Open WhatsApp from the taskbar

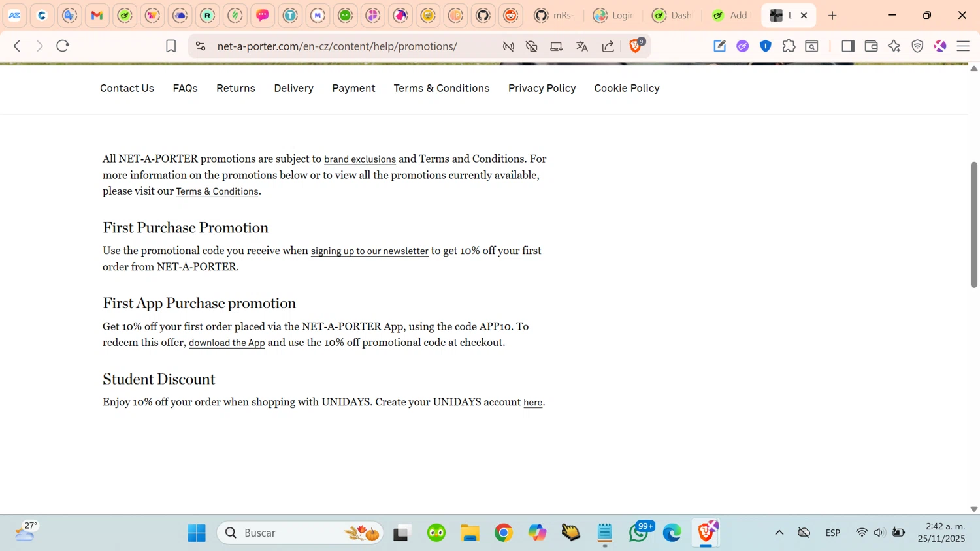639,533
